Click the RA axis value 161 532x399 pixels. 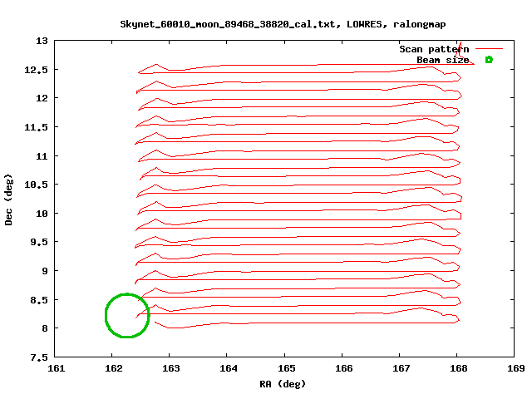click(x=56, y=368)
